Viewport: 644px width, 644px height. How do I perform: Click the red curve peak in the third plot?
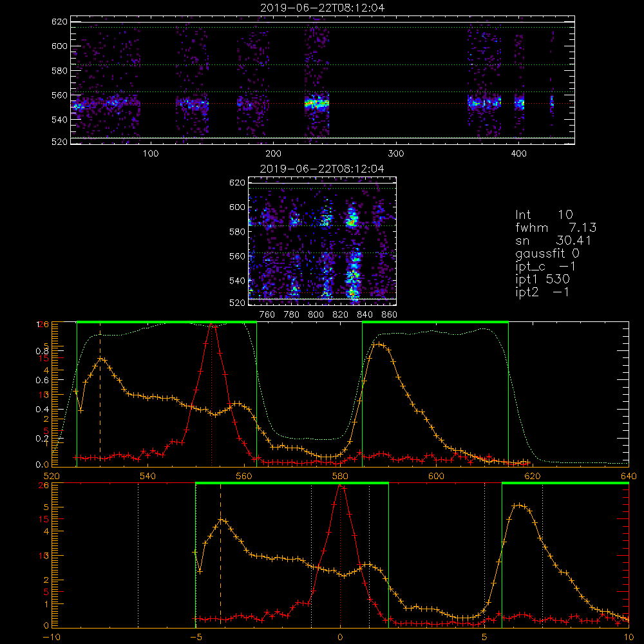(x=211, y=325)
